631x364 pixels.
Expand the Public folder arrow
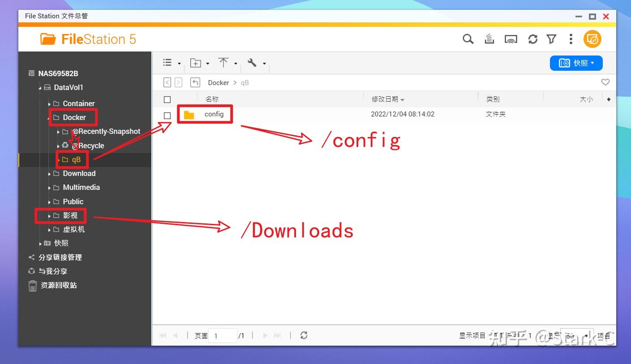49,202
